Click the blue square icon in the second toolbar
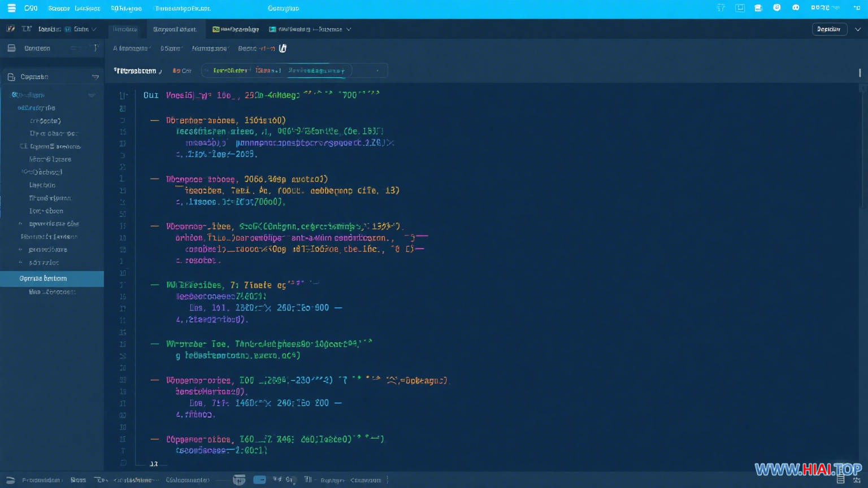The width and height of the screenshot is (868, 488). (x=68, y=29)
